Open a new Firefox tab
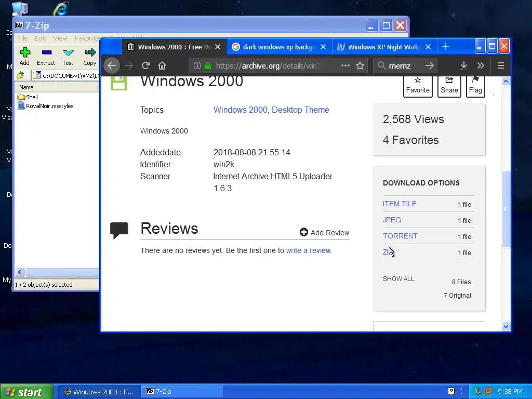532x399 pixels. point(446,46)
